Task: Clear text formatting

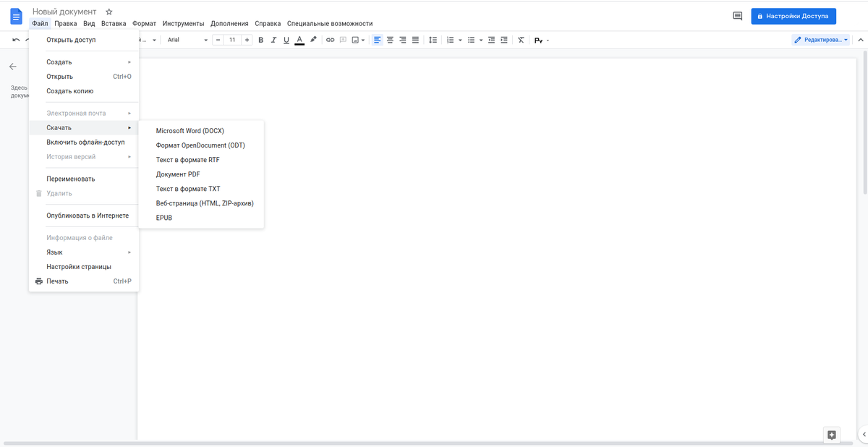Action: point(521,40)
